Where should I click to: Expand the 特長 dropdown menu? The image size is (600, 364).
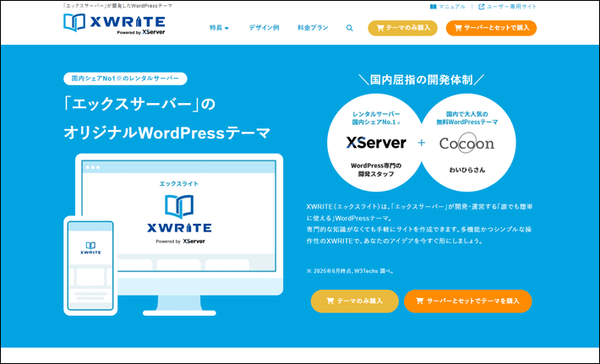(219, 28)
